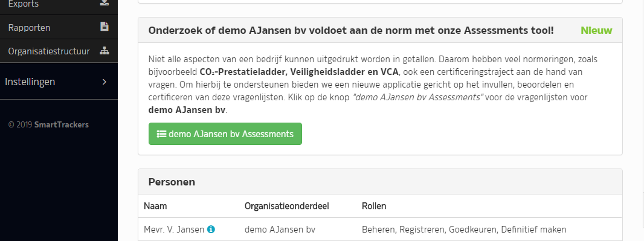Click the info icon next to Mevr. V. Jansen
Image resolution: width=644 pixels, height=241 pixels.
pyautogui.click(x=211, y=230)
